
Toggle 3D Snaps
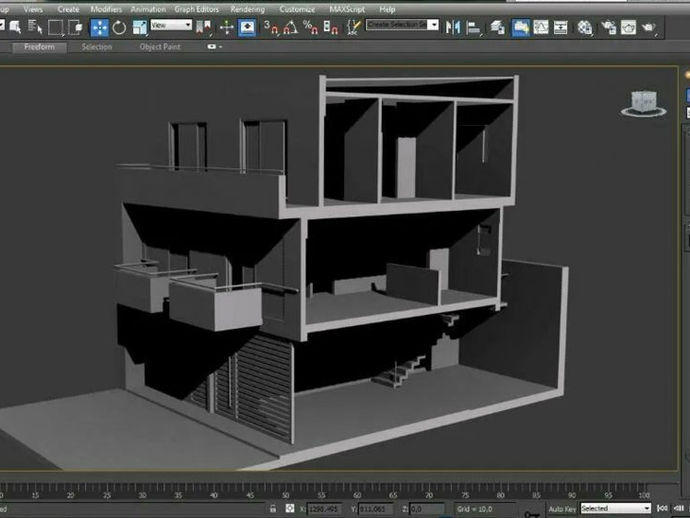tap(271, 27)
